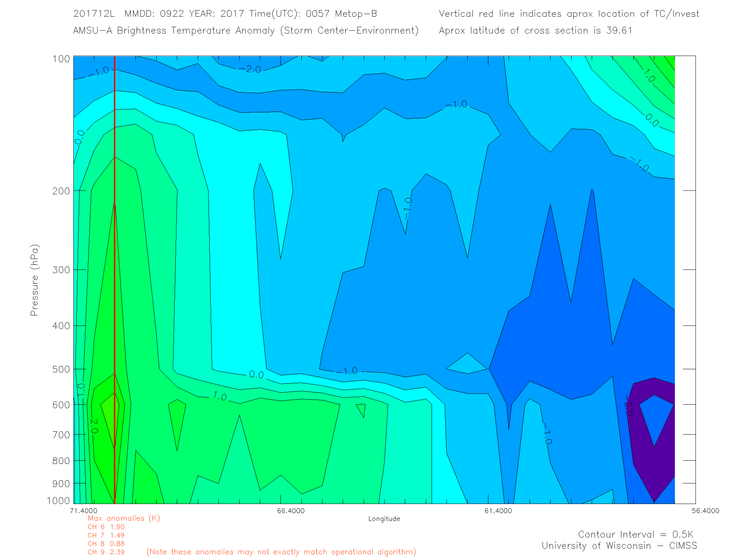Screen dimensions: 732x560
Task: Click the University of Wisconsin - CIMSS credit
Action: pos(619,546)
